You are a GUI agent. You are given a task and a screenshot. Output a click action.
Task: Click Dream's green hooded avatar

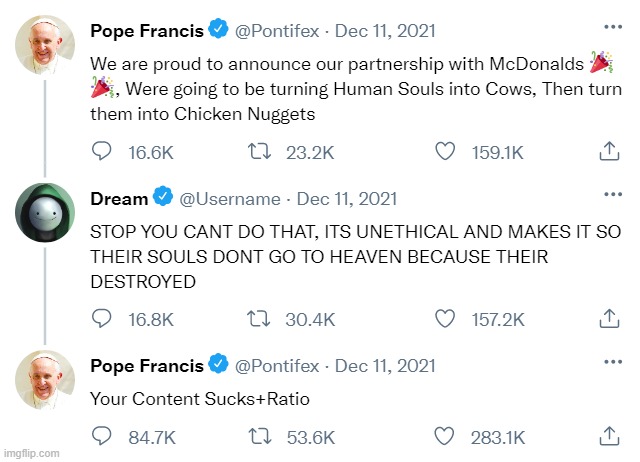[x=43, y=211]
